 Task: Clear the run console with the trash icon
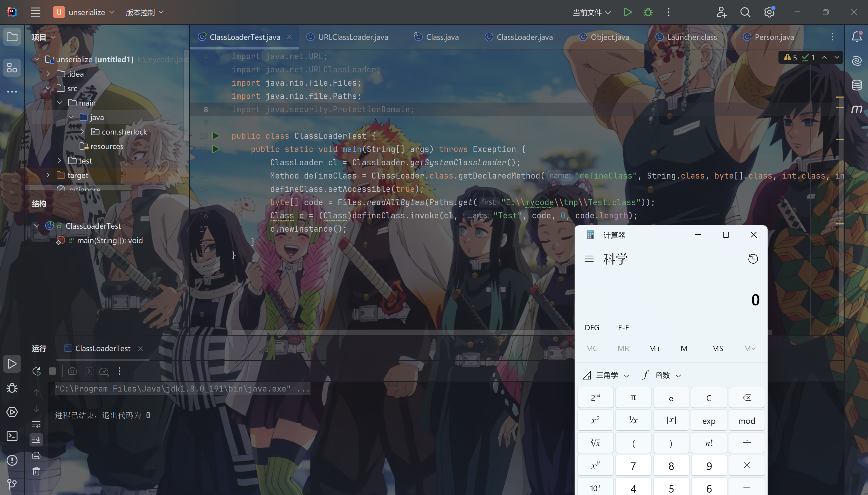click(36, 471)
